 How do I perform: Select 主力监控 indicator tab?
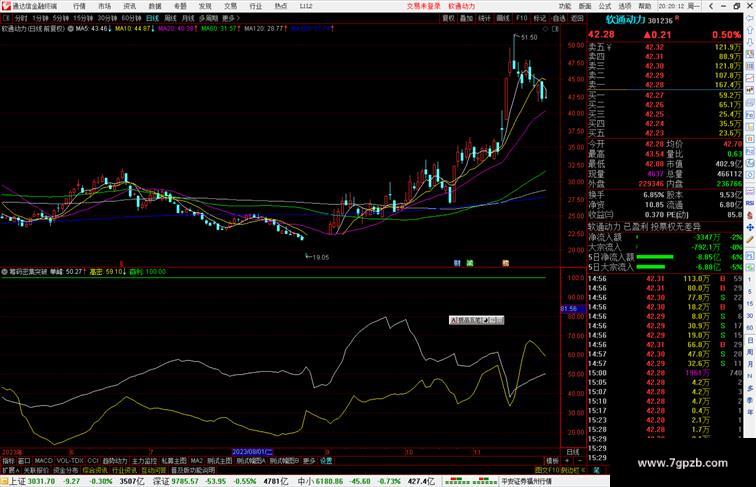click(x=144, y=461)
